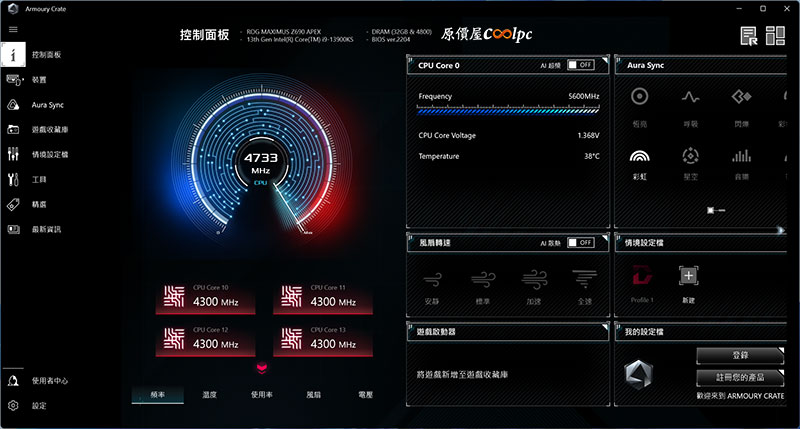The height and width of the screenshot is (429, 800).
Task: Expand CPU Core 0 panel corner arrow
Action: tap(605, 60)
